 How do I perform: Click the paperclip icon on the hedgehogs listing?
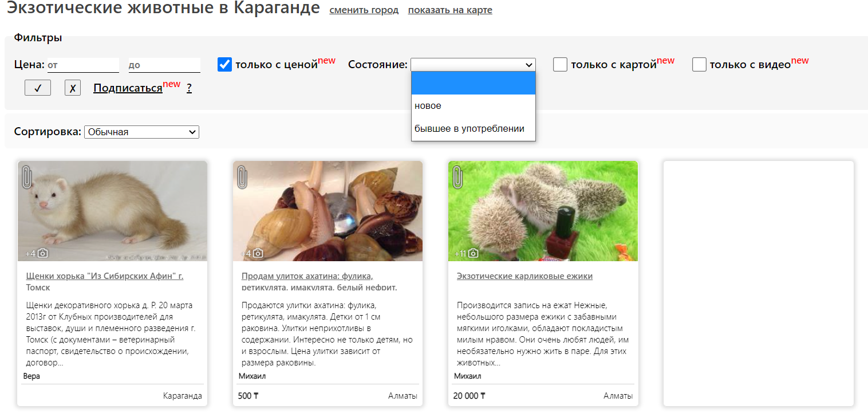[x=457, y=177]
